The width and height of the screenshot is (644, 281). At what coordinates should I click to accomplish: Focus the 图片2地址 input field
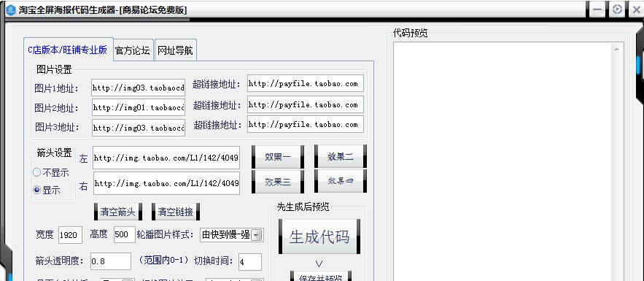point(139,107)
